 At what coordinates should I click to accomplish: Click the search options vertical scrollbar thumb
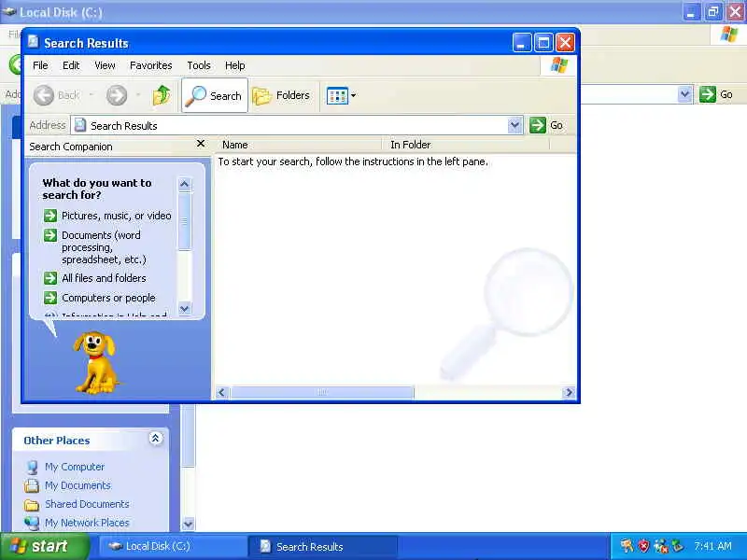[185, 221]
